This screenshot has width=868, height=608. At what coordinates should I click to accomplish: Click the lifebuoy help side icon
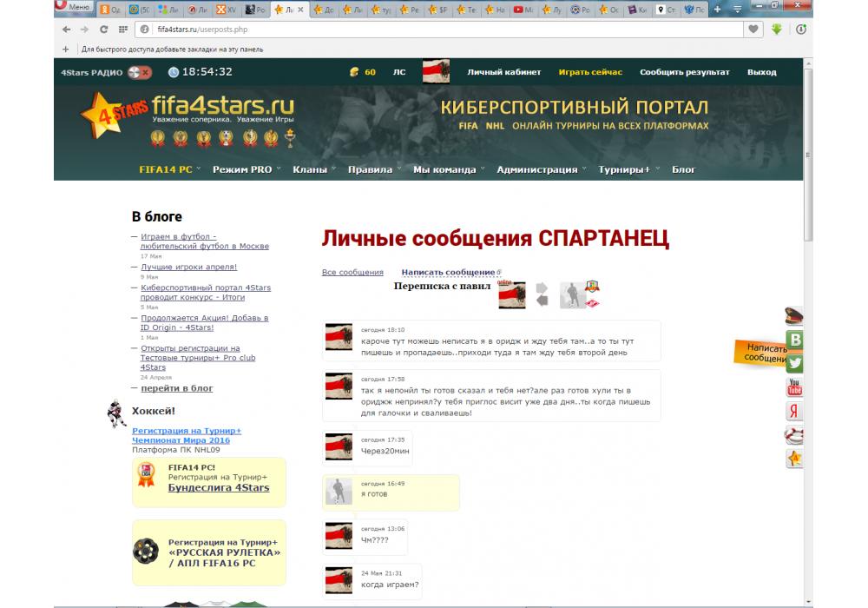point(794,435)
